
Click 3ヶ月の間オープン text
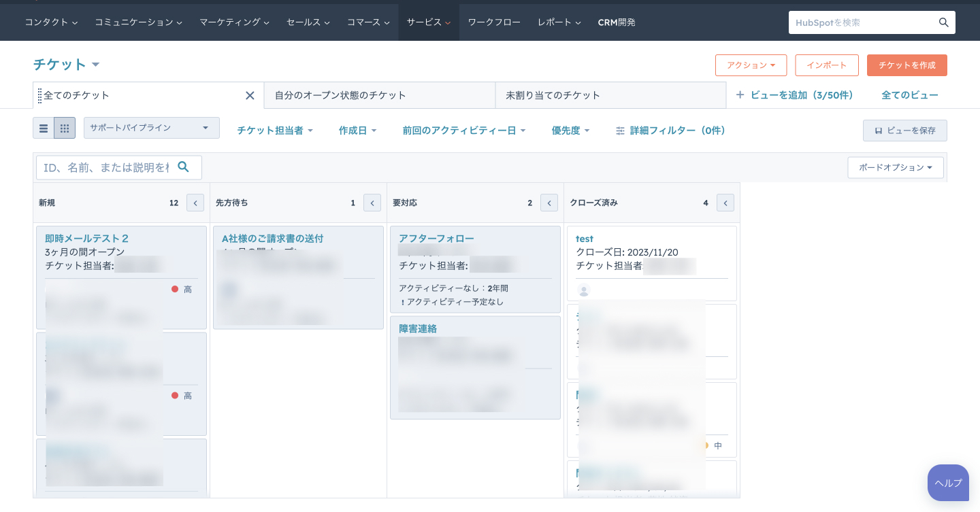click(85, 252)
